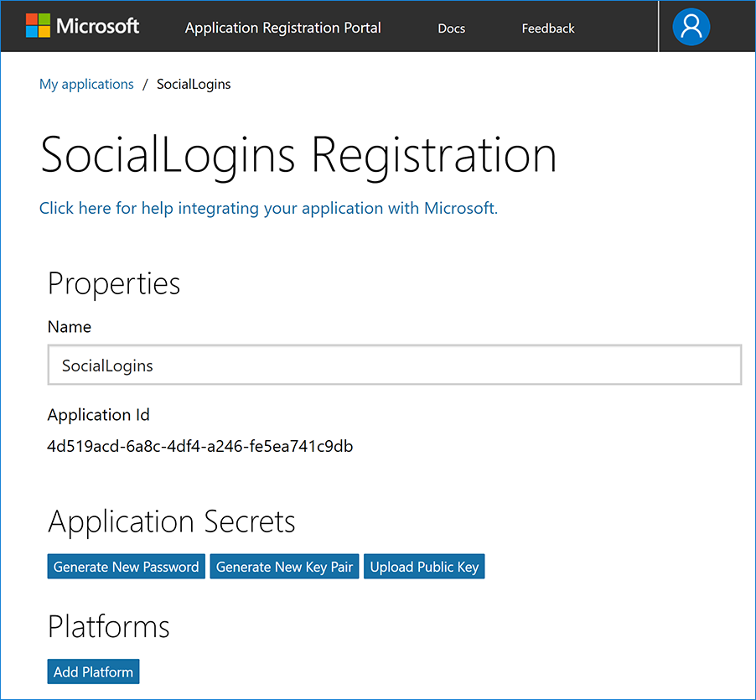Viewport: 756px width, 700px height.
Task: Click the blue person avatar in the circle
Action: pos(690,26)
